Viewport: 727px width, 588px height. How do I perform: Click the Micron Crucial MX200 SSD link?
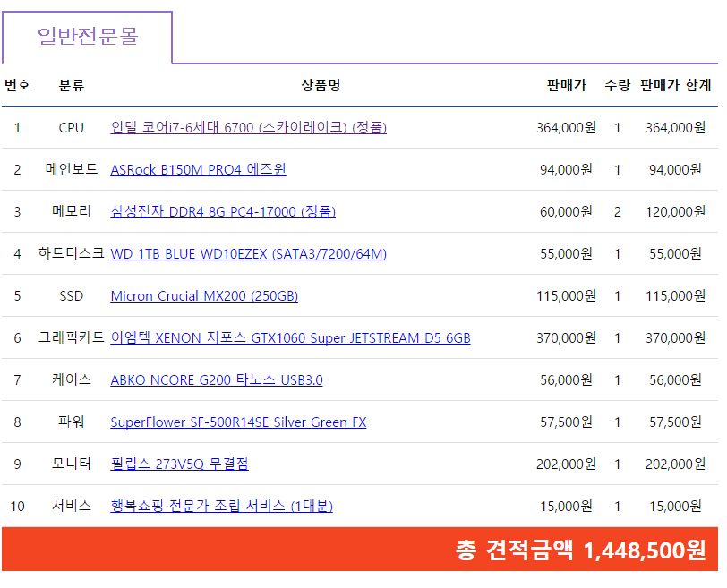pos(204,296)
